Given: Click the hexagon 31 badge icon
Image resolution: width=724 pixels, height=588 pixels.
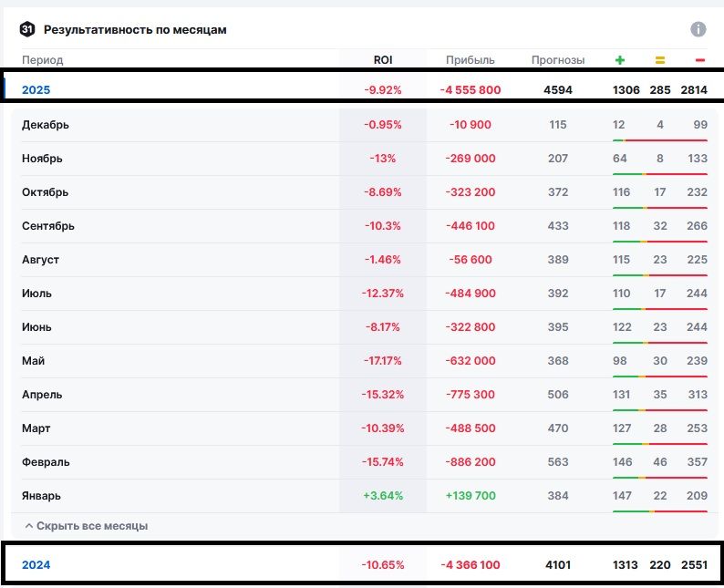Looking at the screenshot, I should tap(26, 29).
